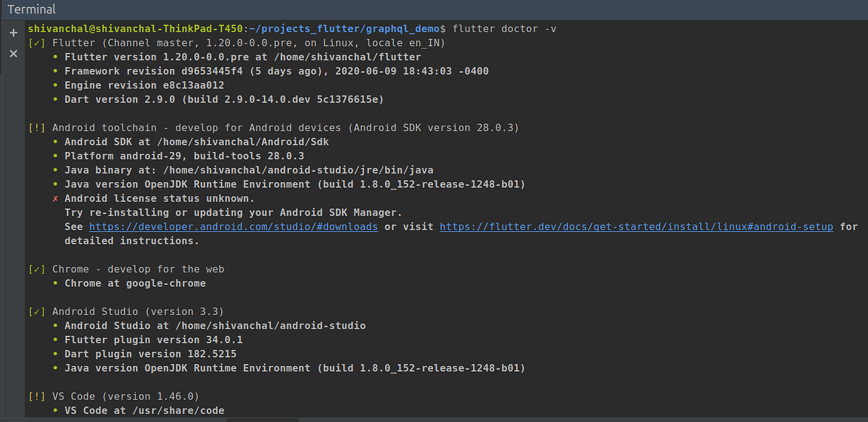Open the developer.android.com studio downloads link
Viewport: 868px width, 422px height.
pos(234,227)
